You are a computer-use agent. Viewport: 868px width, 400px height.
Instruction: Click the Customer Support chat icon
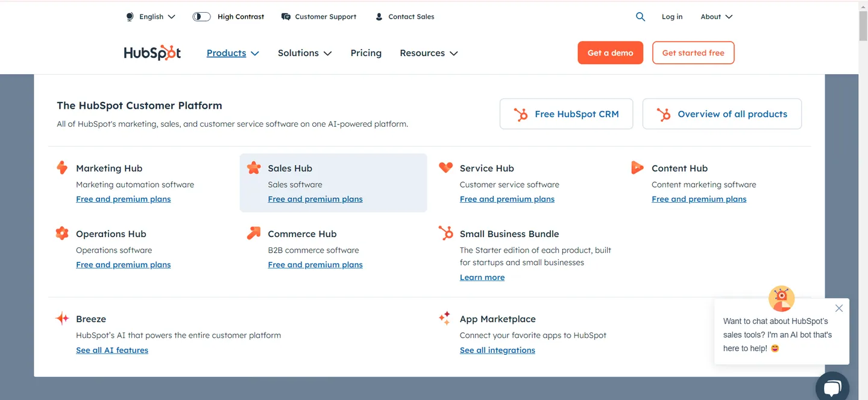[286, 17]
